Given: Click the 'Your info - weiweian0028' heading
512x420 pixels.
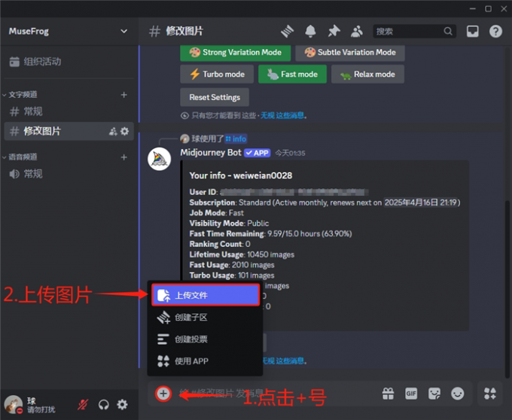Looking at the screenshot, I should (x=241, y=175).
